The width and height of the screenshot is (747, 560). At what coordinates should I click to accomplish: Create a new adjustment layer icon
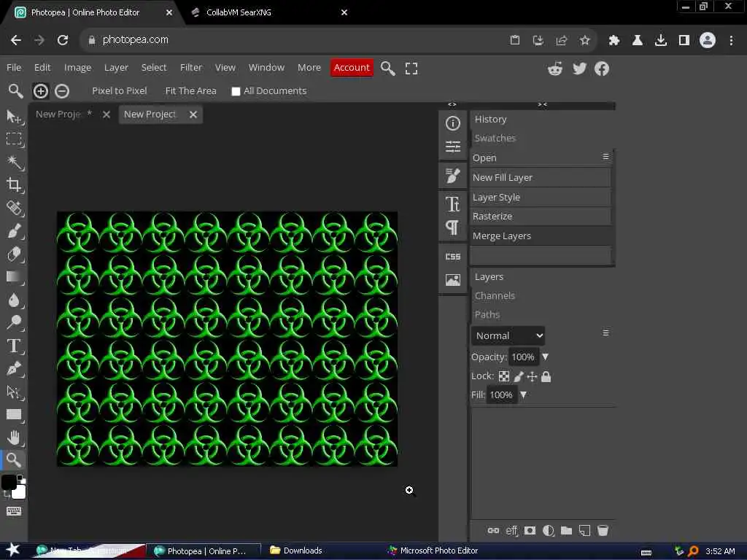pyautogui.click(x=549, y=531)
